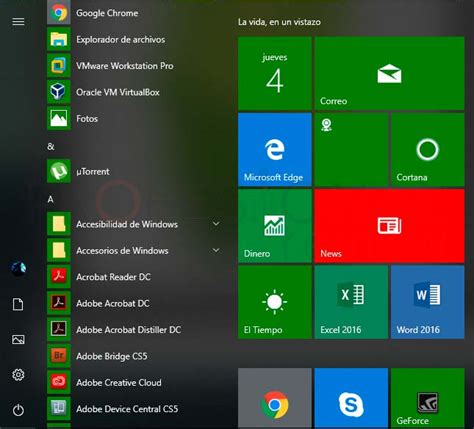
Task: Click the Power button icon
Action: 18,410
